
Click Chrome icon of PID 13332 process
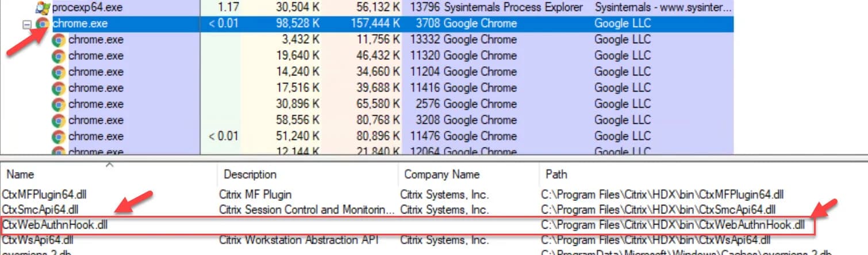click(58, 40)
